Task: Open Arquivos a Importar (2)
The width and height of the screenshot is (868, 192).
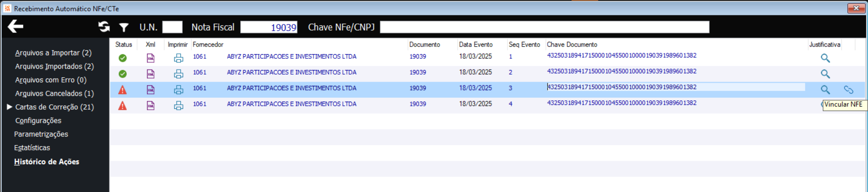Action: click(53, 53)
